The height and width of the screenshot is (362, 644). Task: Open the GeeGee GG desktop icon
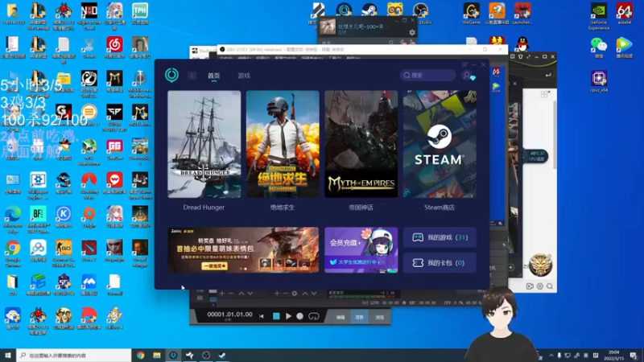pos(114,150)
